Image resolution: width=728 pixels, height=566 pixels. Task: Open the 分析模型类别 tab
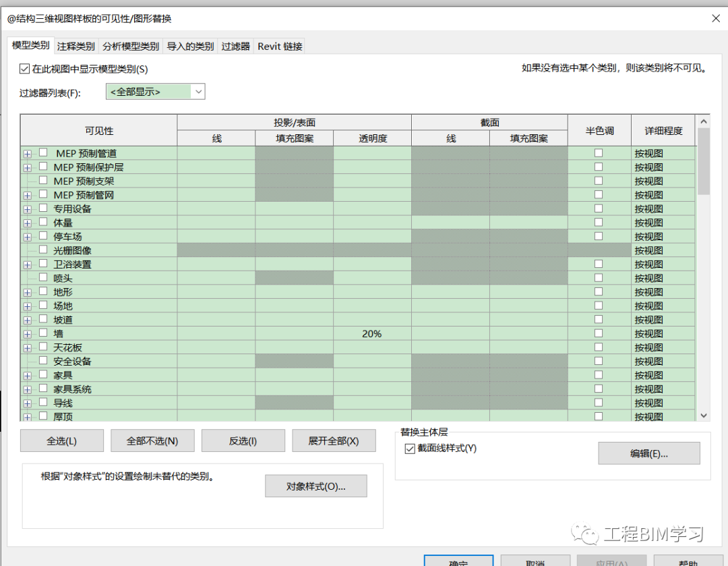tap(131, 46)
